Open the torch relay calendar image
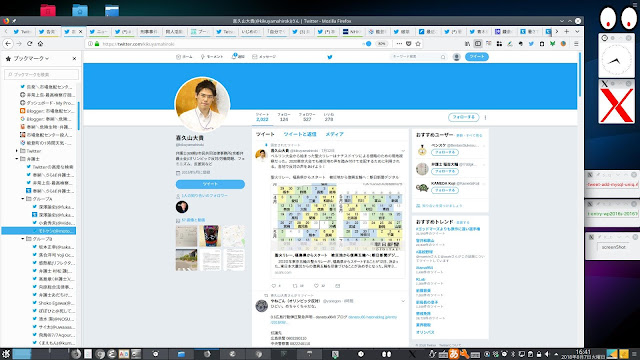This screenshot has width=640, height=360. pos(338,216)
